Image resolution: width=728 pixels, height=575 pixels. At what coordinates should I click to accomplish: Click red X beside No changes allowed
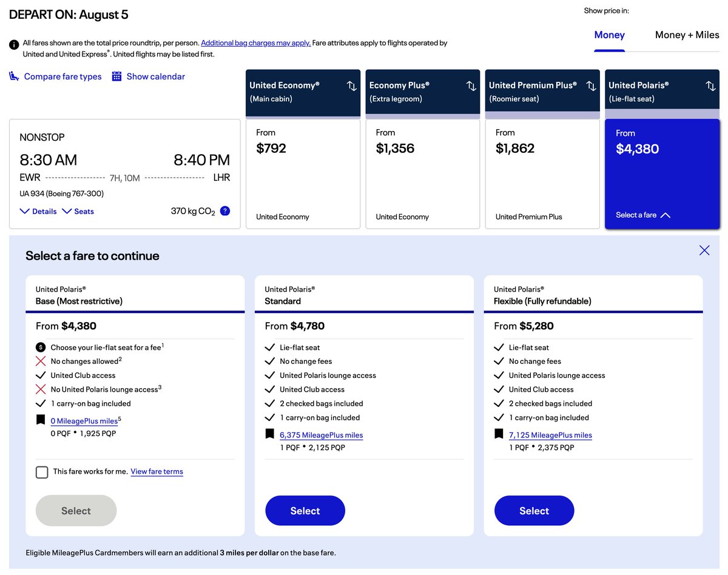tap(41, 361)
